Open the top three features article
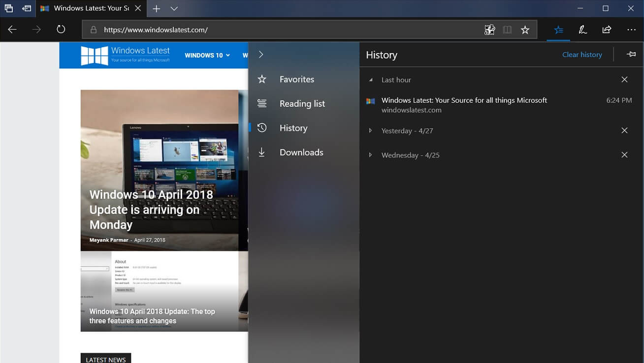The height and width of the screenshot is (363, 644). tap(152, 316)
